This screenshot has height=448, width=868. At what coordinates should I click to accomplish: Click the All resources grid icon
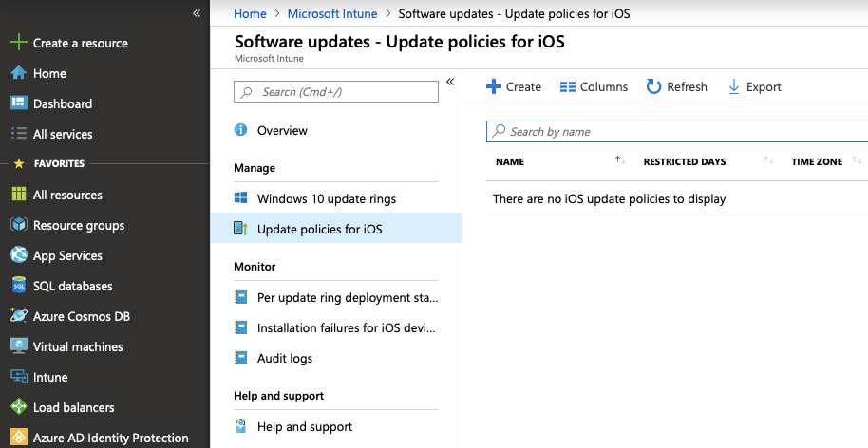[19, 195]
